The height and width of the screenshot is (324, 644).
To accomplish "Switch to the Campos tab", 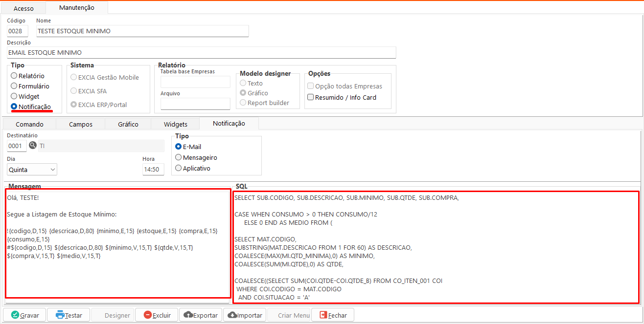I will coord(81,124).
